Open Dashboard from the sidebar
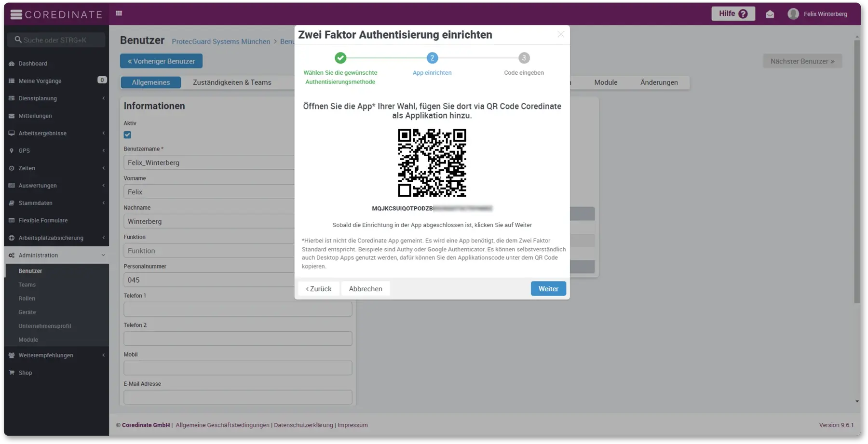The image size is (868, 444). point(33,64)
